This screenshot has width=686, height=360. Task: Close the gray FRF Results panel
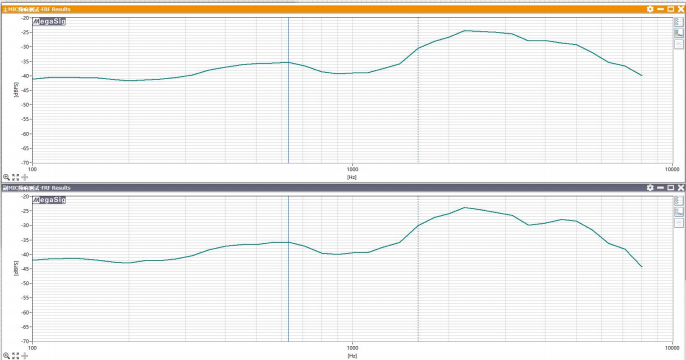coord(681,188)
